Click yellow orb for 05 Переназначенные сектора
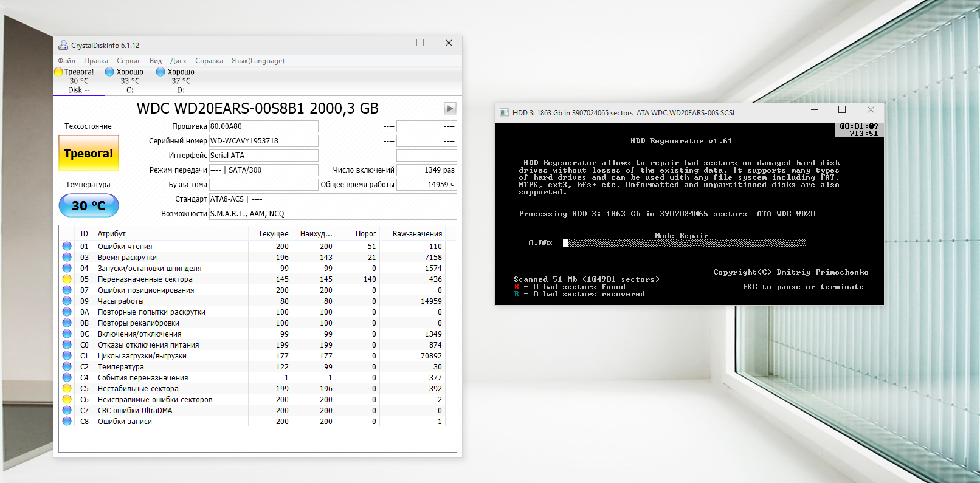The image size is (980, 483). (x=67, y=279)
